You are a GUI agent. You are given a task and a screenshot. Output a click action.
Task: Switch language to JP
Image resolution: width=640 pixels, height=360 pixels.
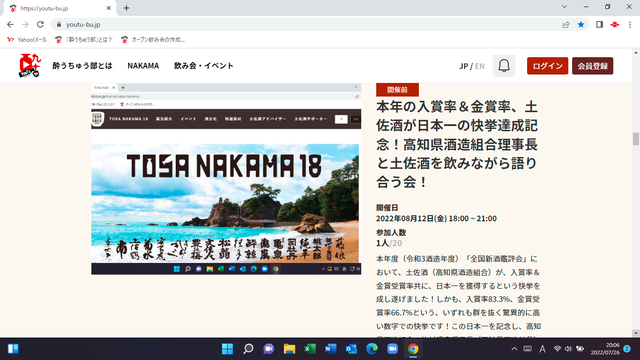pos(463,66)
